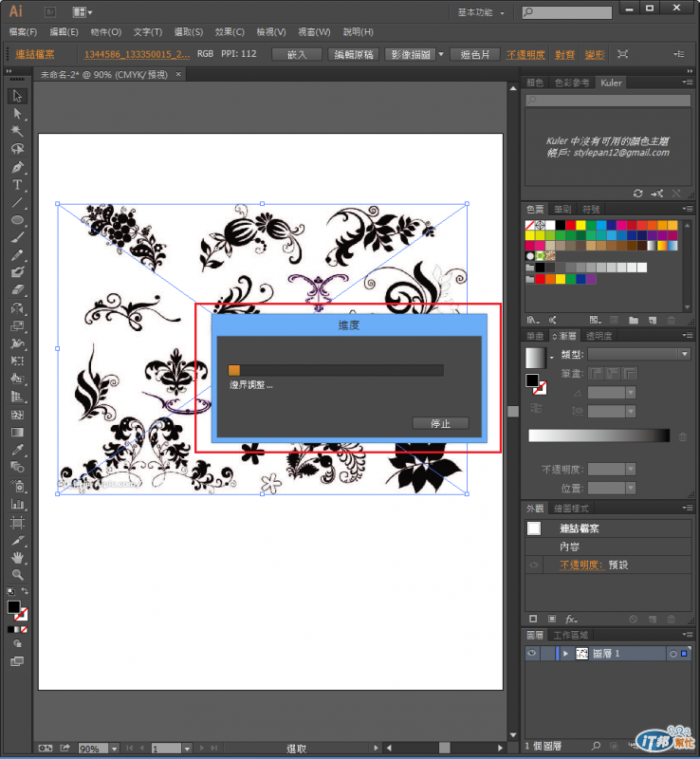700x759 pixels.
Task: Select the Zoom tool
Action: [17, 575]
